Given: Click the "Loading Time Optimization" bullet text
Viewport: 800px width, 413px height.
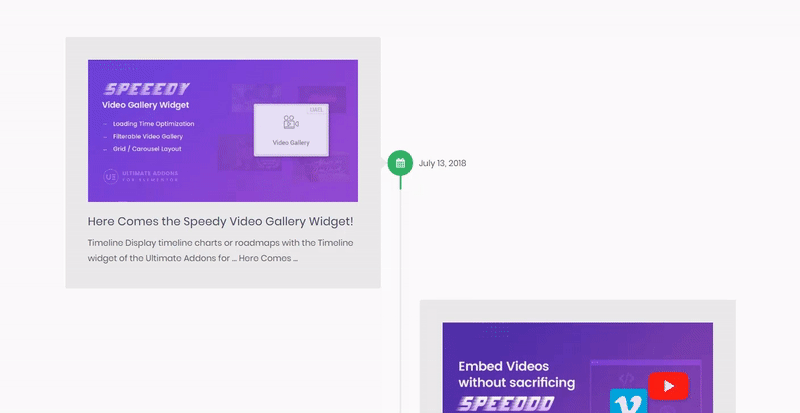Looking at the screenshot, I should (x=153, y=124).
